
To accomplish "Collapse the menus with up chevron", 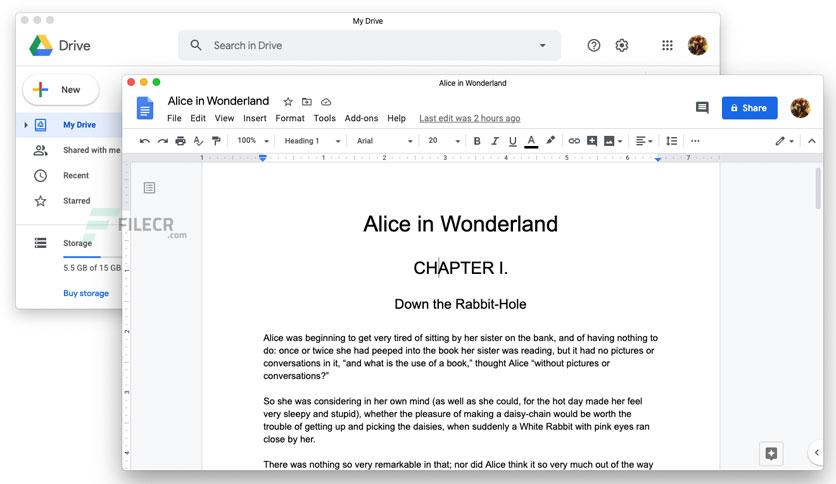I will click(x=811, y=141).
